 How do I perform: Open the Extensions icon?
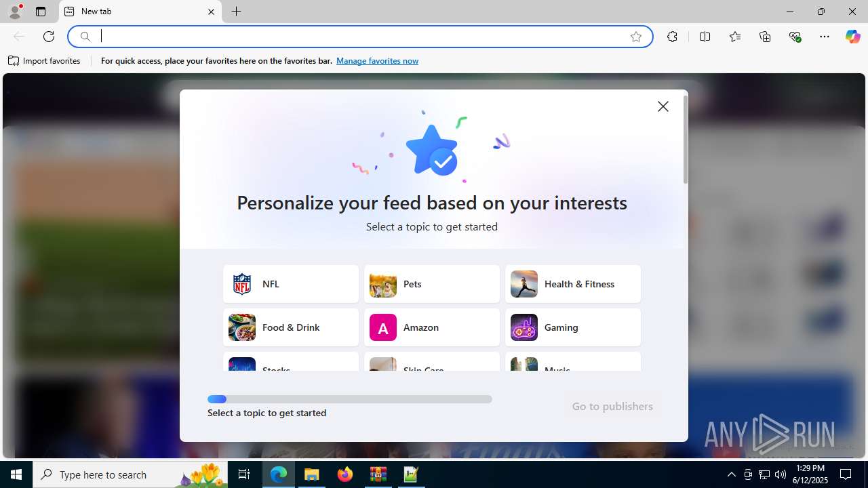click(x=672, y=37)
